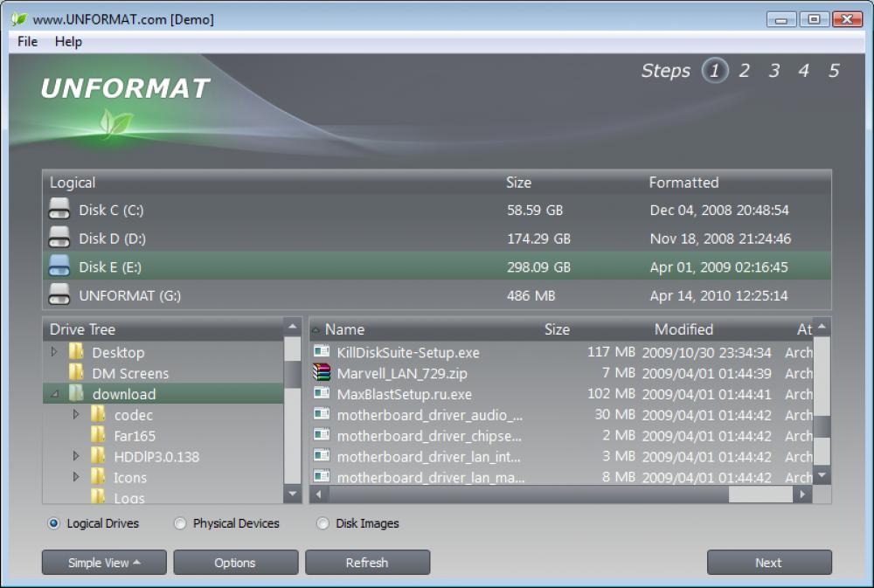
Task: Click the codec folder icon
Action: click(x=99, y=415)
